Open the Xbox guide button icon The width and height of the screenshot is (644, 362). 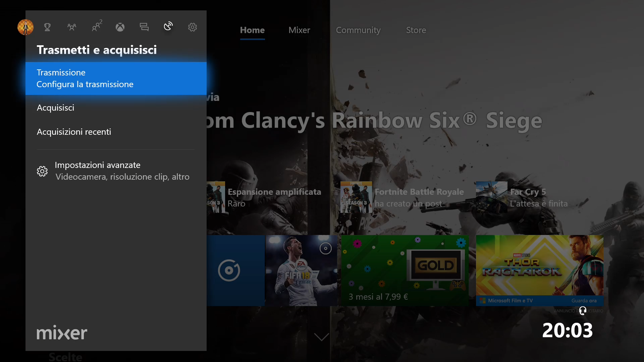click(x=120, y=26)
